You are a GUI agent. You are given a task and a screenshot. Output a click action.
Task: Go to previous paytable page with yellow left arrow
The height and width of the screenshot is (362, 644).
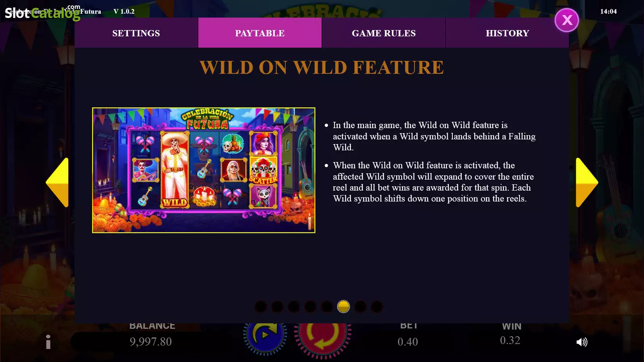[x=57, y=182]
